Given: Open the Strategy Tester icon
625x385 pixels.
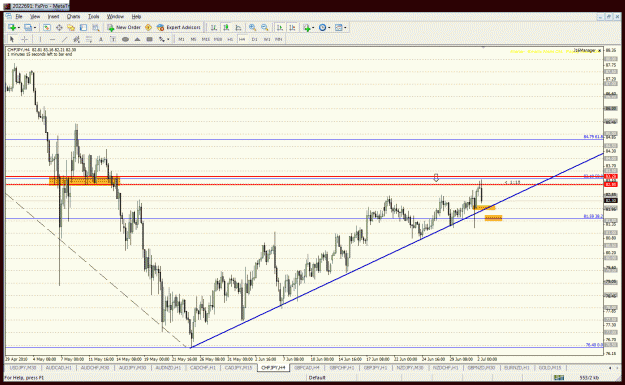Looking at the screenshot, I should pyautogui.click(x=96, y=28).
